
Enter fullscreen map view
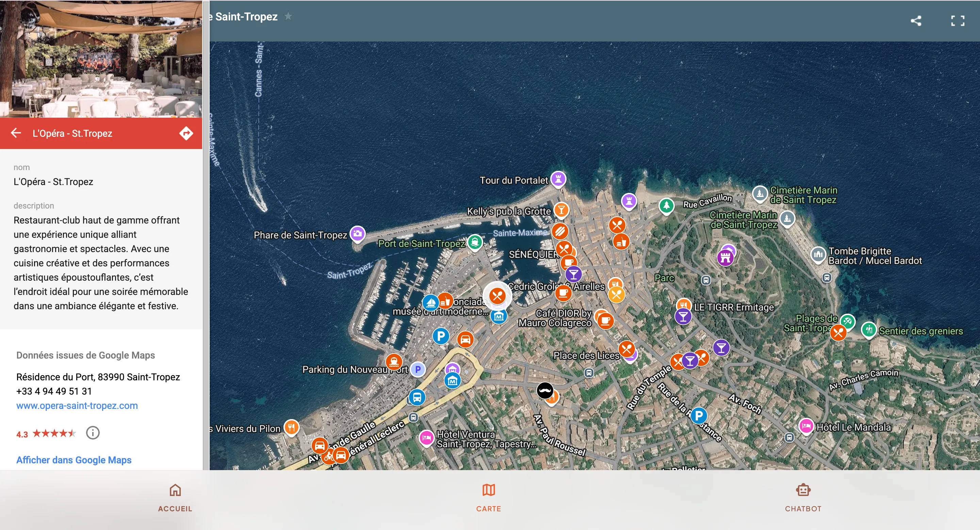pyautogui.click(x=958, y=20)
